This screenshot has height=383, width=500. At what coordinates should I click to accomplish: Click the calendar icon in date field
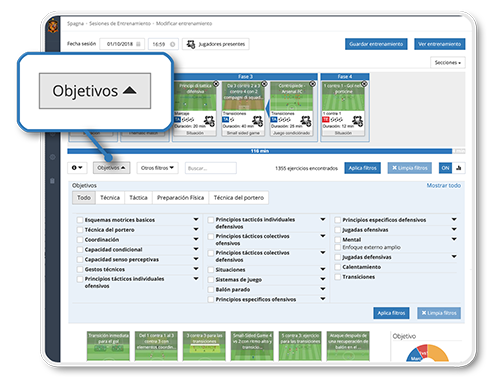tap(138, 44)
